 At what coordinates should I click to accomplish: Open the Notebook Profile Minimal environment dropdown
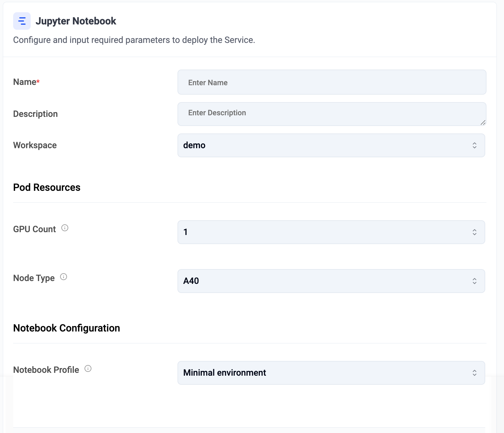[331, 373]
